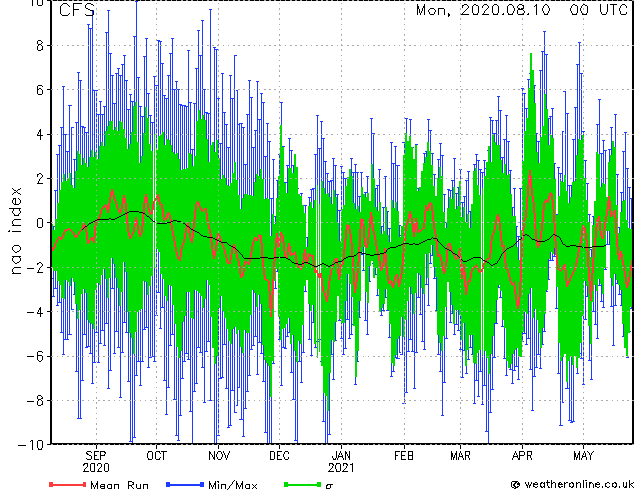Click the y-axis value -4
Image resolution: width=634 pixels, height=490 pixels.
pyautogui.click(x=35, y=312)
